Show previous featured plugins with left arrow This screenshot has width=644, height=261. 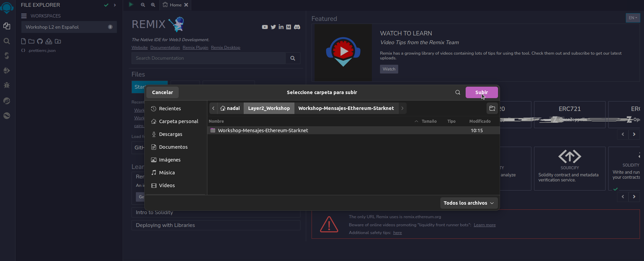coord(623,197)
